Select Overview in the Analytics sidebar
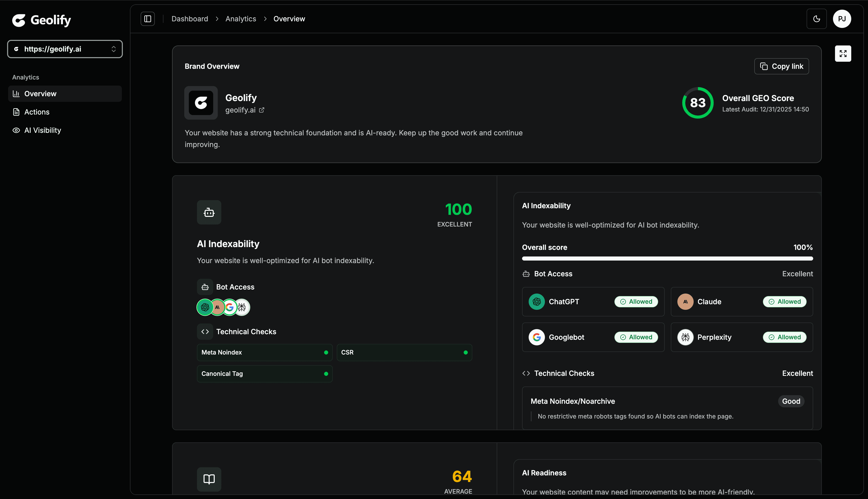Image resolution: width=868 pixels, height=499 pixels. (x=65, y=93)
